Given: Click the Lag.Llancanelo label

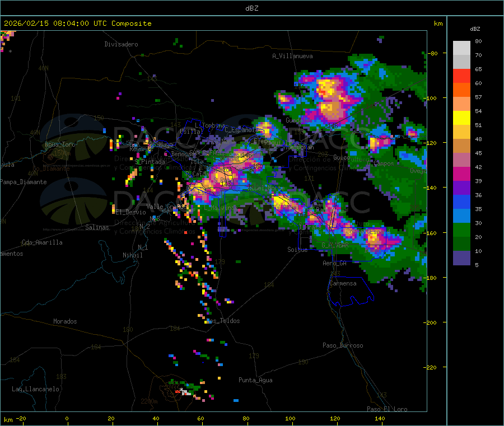Looking at the screenshot, I should coord(35,389).
